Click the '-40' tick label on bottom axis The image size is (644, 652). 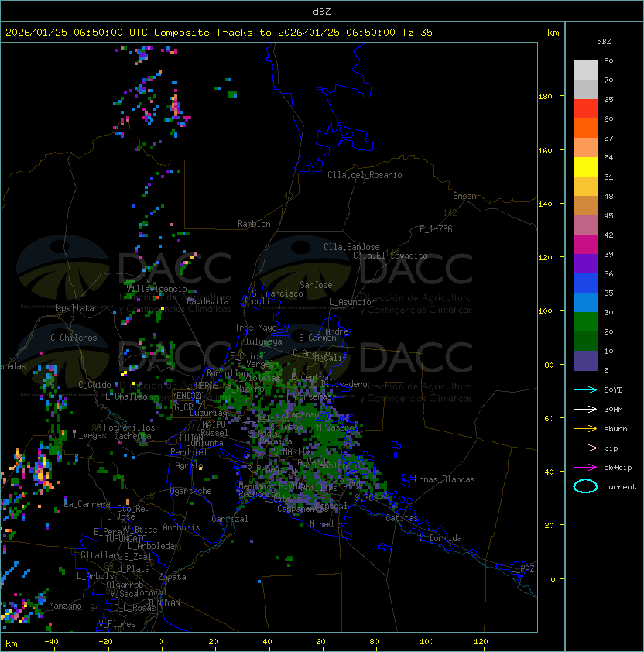pyautogui.click(x=51, y=642)
